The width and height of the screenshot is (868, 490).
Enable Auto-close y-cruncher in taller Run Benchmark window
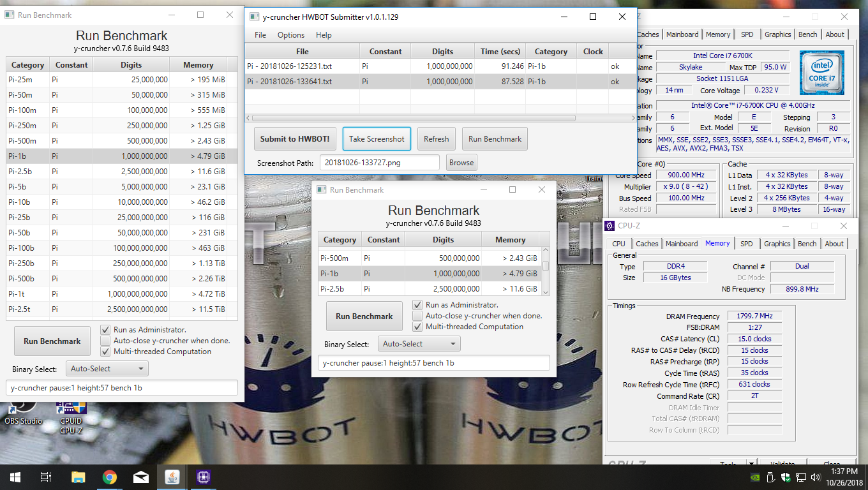(x=105, y=341)
